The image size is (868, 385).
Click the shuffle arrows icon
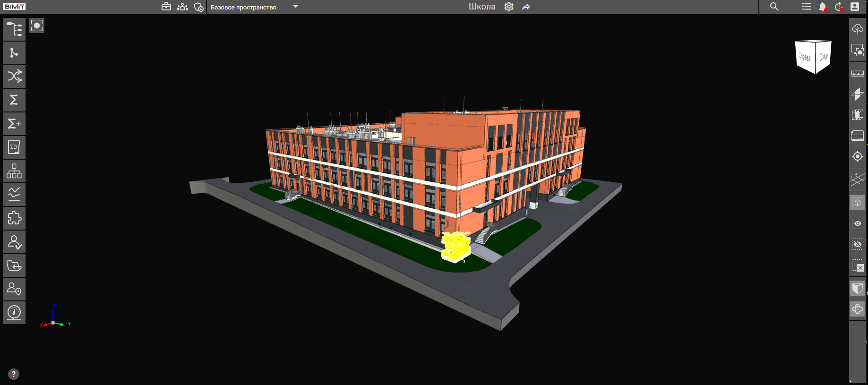pos(14,77)
